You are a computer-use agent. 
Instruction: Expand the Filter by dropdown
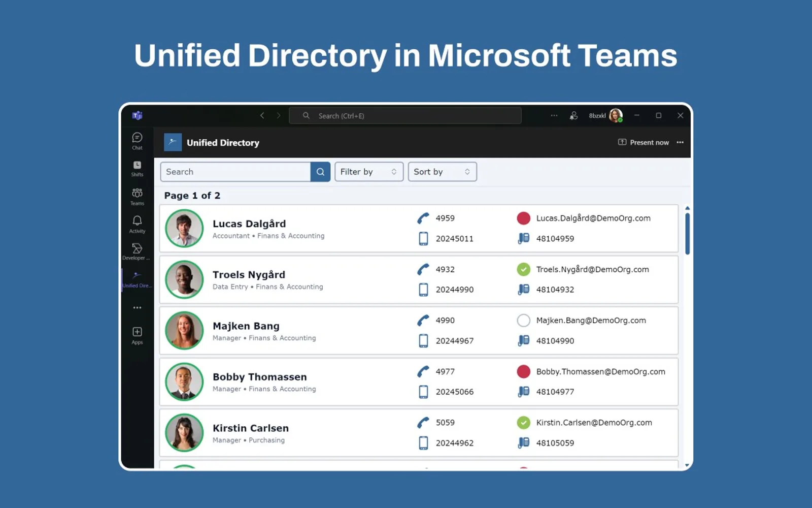369,172
